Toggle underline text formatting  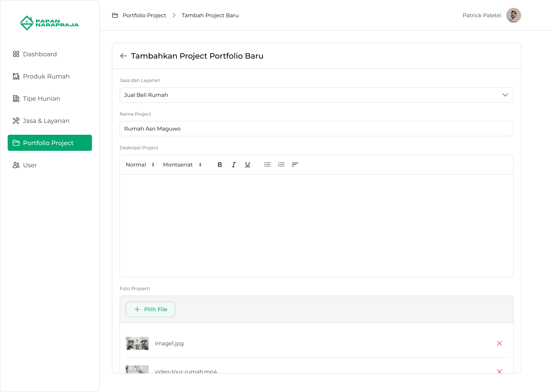pos(247,165)
